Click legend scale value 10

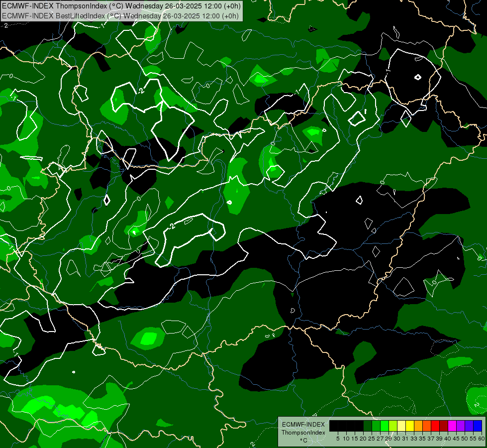[x=346, y=439]
